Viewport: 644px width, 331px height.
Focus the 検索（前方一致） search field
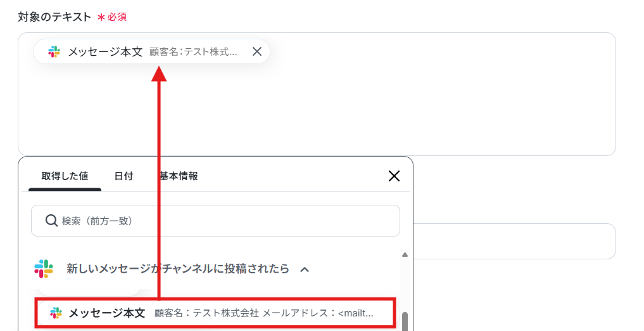tap(216, 221)
